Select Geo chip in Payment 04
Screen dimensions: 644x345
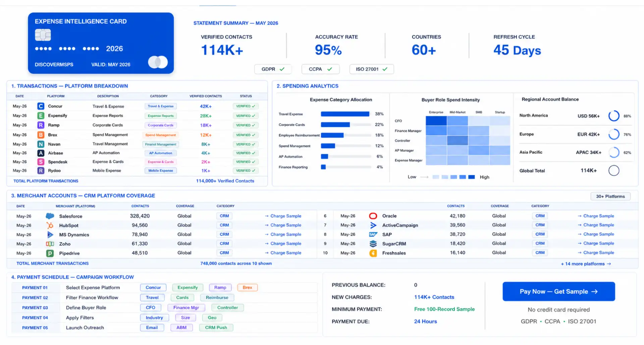212,318
